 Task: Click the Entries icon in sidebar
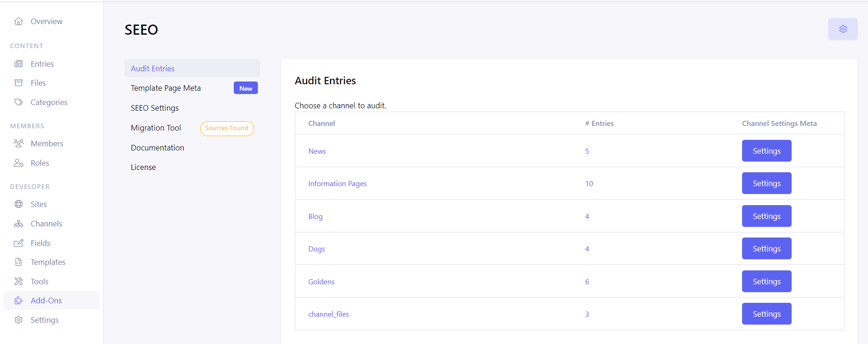19,64
